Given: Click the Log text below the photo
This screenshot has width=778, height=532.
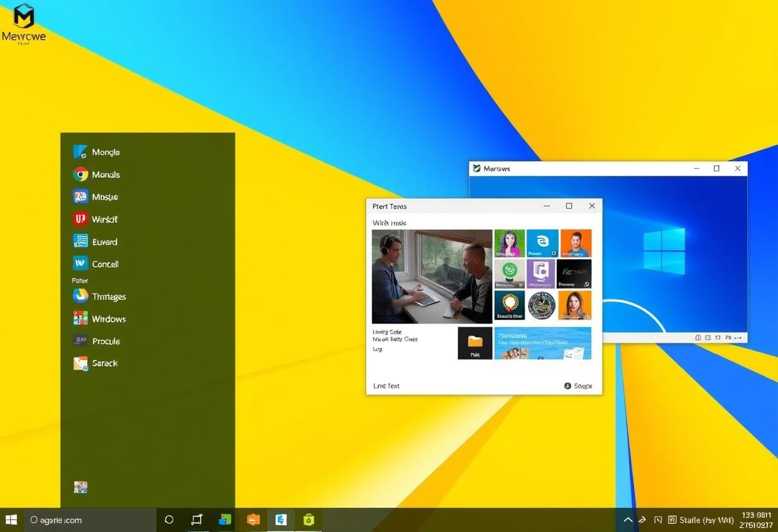Looking at the screenshot, I should pos(377,349).
